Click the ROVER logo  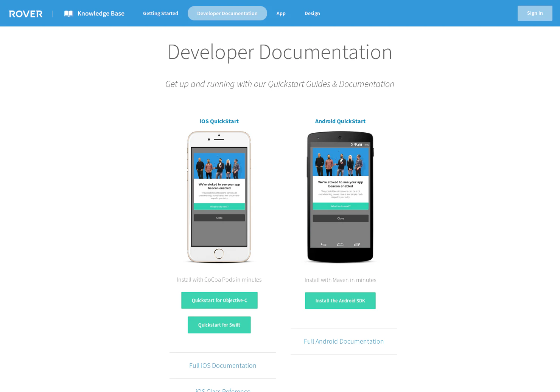26,14
